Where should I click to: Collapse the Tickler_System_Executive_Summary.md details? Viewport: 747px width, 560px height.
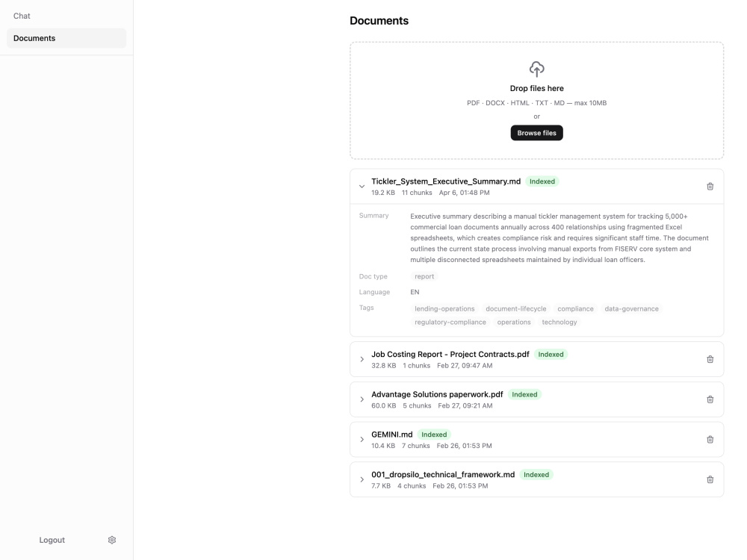coord(362,186)
